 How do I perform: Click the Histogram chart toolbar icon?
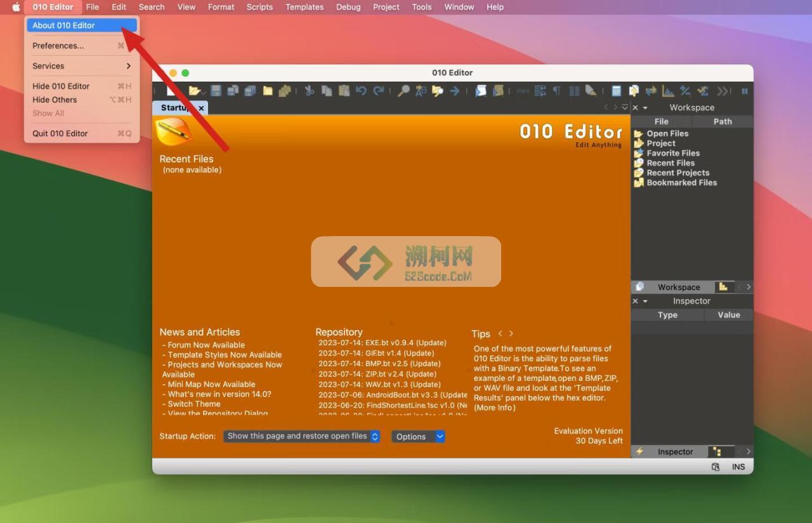(x=668, y=91)
